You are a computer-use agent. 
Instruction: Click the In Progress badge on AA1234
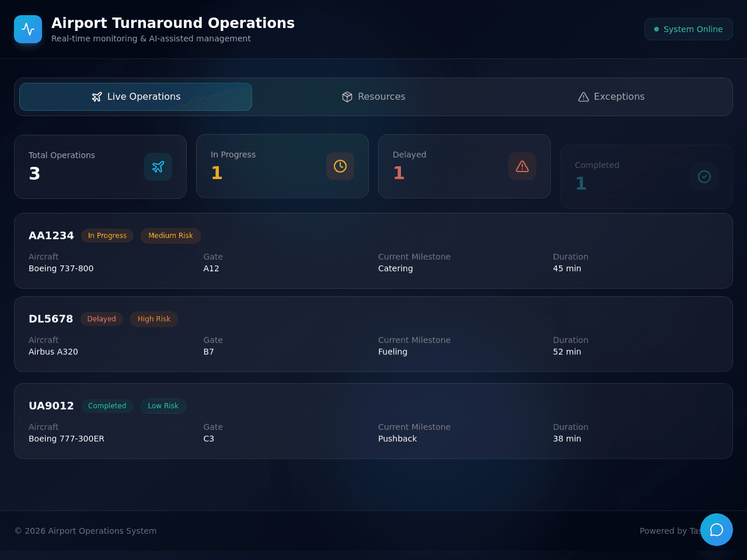click(x=107, y=236)
